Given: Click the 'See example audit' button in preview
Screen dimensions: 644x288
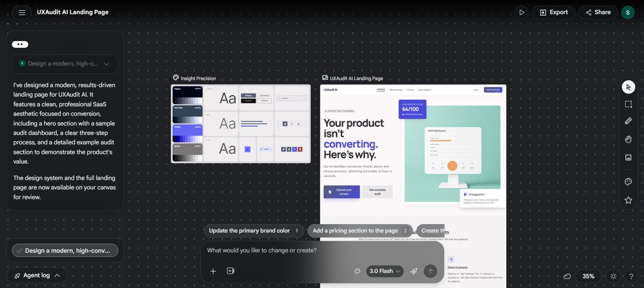Looking at the screenshot, I should click(377, 192).
